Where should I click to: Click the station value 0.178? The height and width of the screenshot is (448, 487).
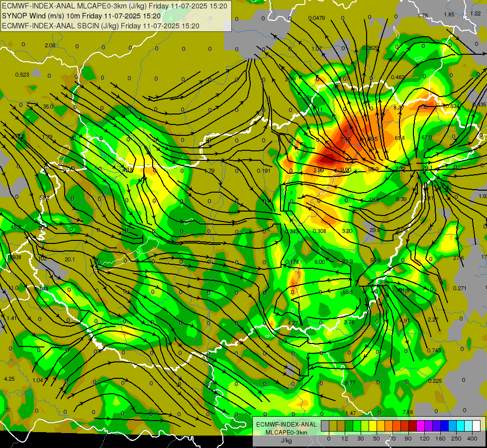tap(292, 262)
